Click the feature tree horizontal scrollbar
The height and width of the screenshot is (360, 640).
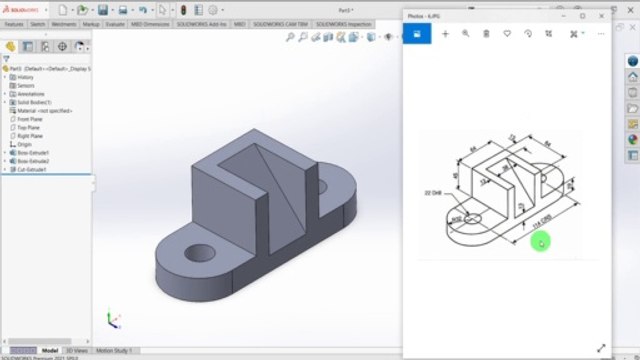[40, 341]
